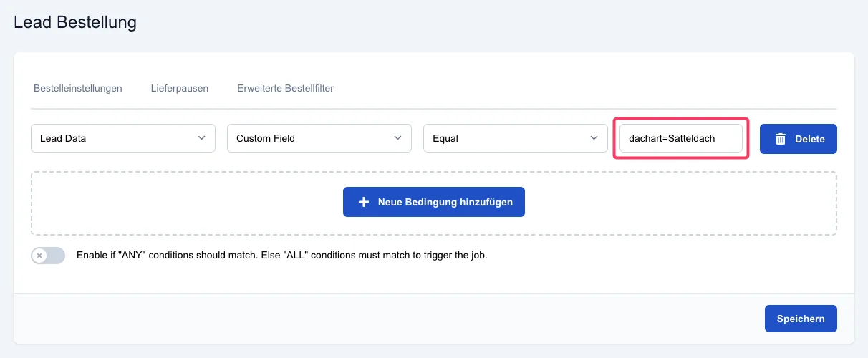Expand the Custom Field dropdown
Image resolution: width=868 pixels, height=358 pixels.
click(319, 138)
